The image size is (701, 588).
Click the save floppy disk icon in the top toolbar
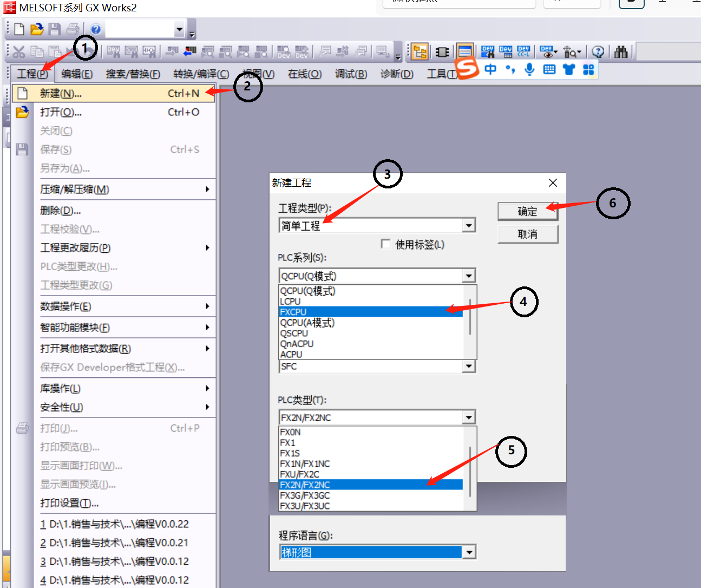pos(55,29)
